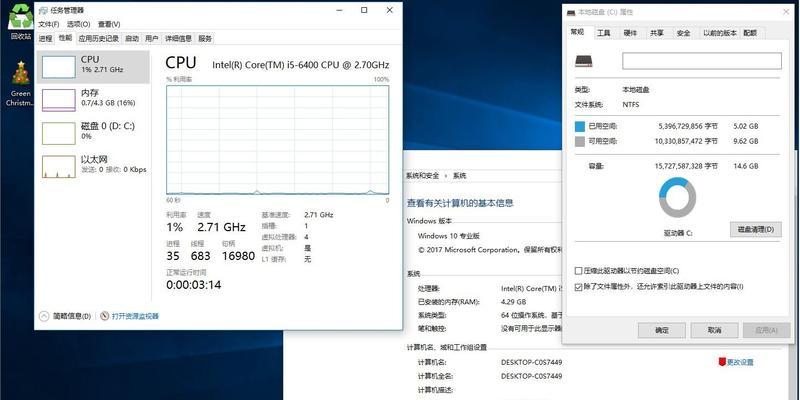
Task: Select the 内存 mini graph thumbnail
Action: (x=58, y=100)
